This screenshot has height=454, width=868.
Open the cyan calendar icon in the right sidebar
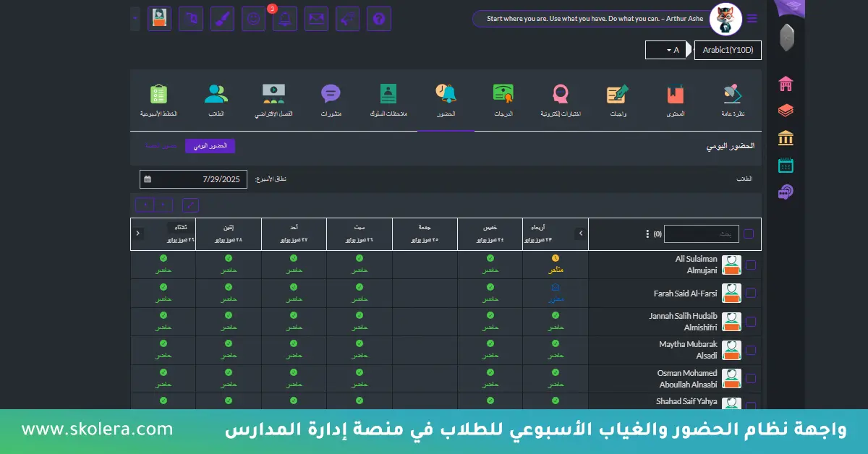[x=786, y=165]
